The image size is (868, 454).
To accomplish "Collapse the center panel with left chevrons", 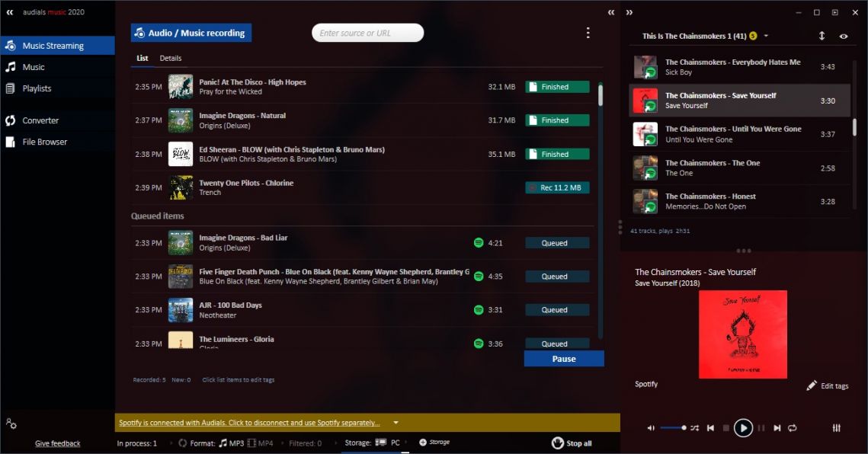I will pos(611,12).
